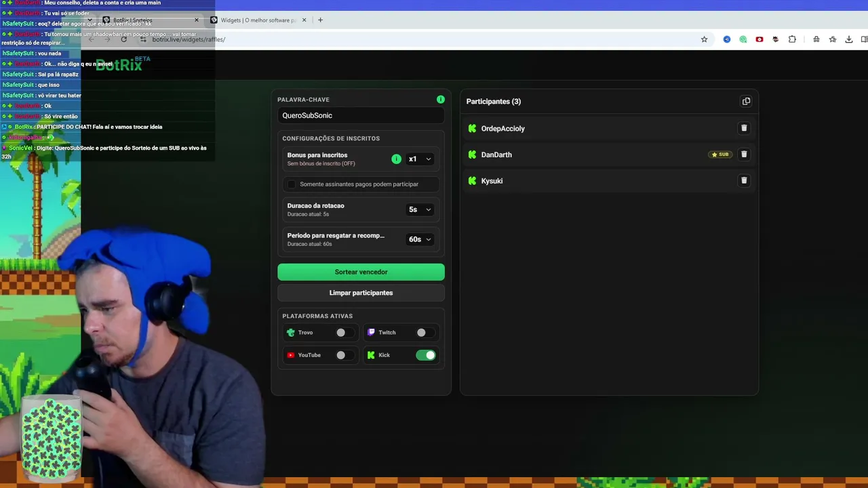
Task: Delete Kysuki from the participants list
Action: coord(744,181)
